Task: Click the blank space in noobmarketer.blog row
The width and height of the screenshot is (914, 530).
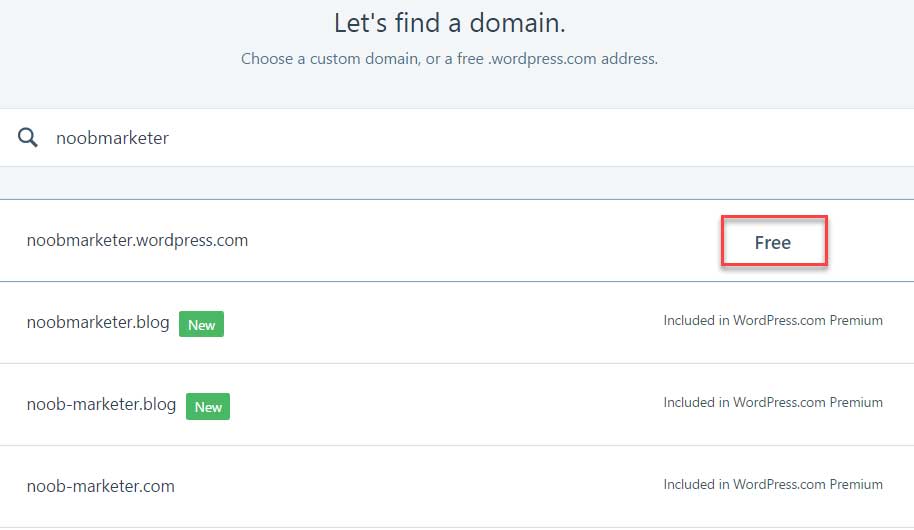Action: (443, 322)
